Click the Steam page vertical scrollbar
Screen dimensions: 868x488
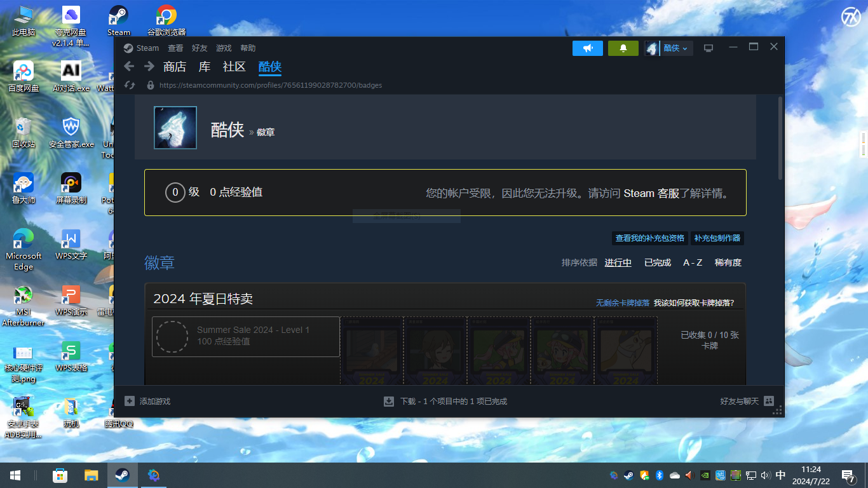point(780,138)
